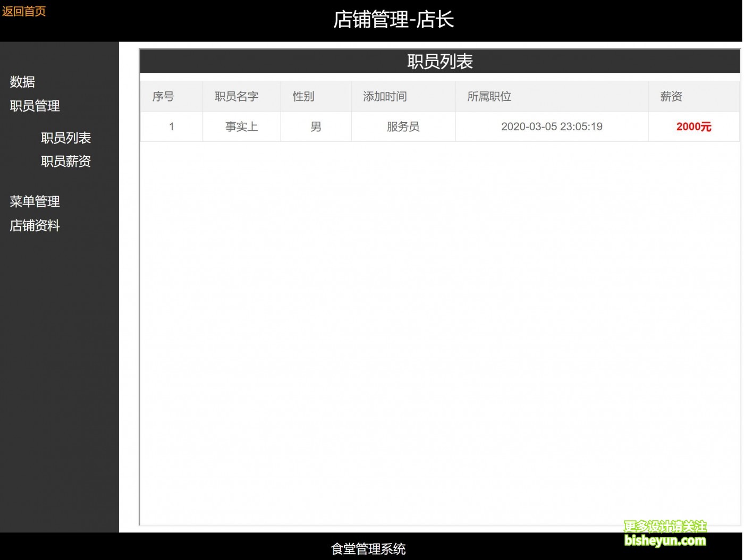This screenshot has width=744, height=560.
Task: Go to 店铺资料 in sidebar
Action: click(x=35, y=225)
